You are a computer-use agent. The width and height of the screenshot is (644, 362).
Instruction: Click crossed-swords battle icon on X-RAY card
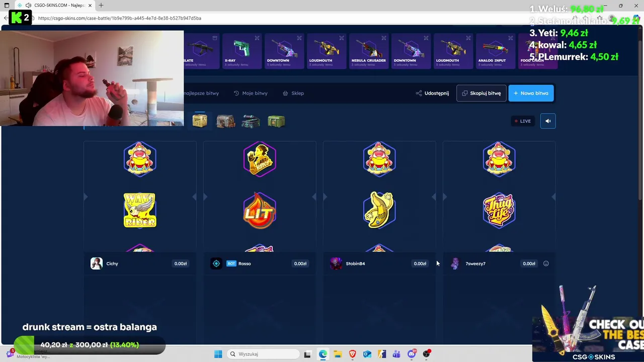[257, 38]
